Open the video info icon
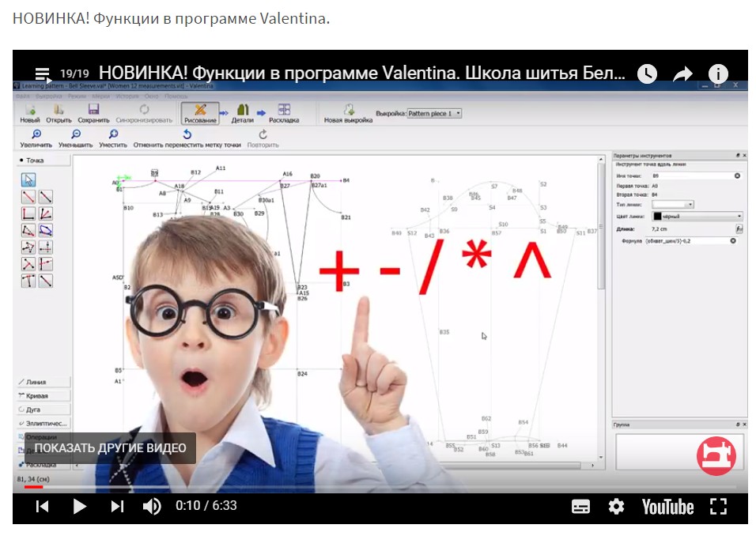The height and width of the screenshot is (536, 756). [x=718, y=74]
